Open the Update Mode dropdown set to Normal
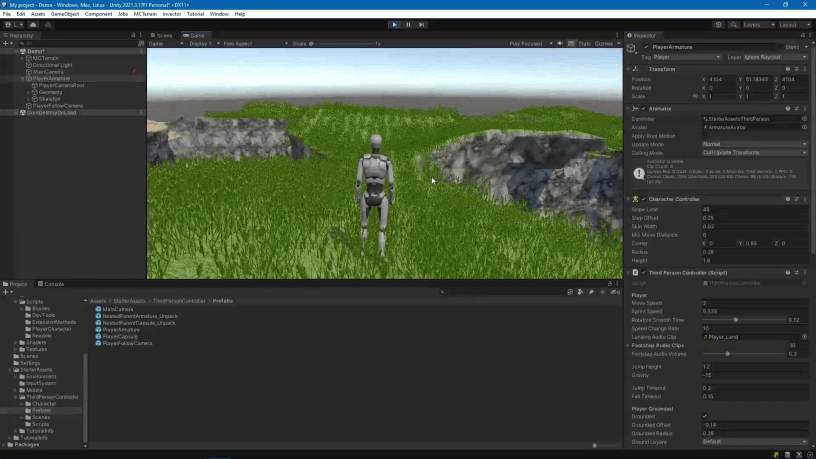 click(755, 144)
